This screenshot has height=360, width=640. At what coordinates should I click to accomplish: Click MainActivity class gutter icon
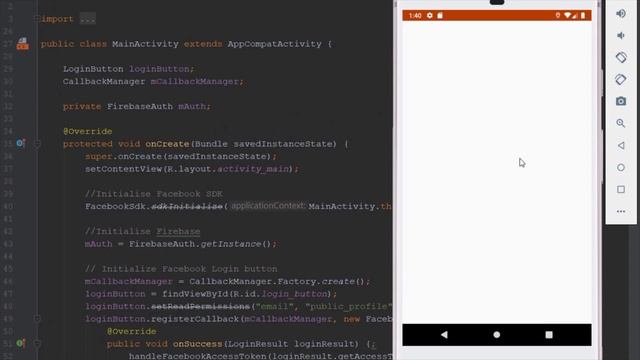pyautogui.click(x=22, y=44)
